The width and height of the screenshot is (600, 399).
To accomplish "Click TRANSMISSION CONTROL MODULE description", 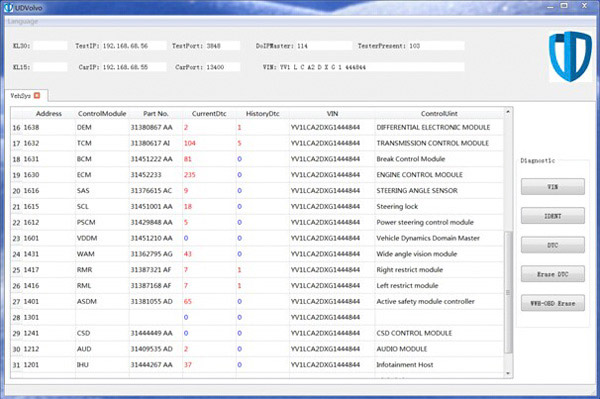I will pyautogui.click(x=432, y=143).
